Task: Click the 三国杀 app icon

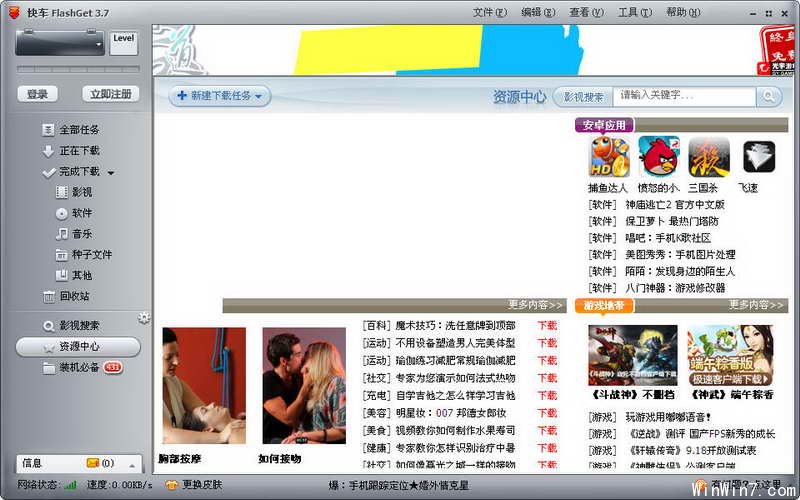Action: point(708,157)
